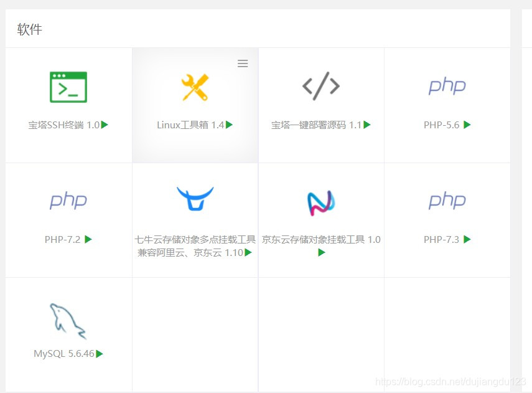Click the Linux工具箱 wrench-and-screwdriver icon

click(195, 87)
